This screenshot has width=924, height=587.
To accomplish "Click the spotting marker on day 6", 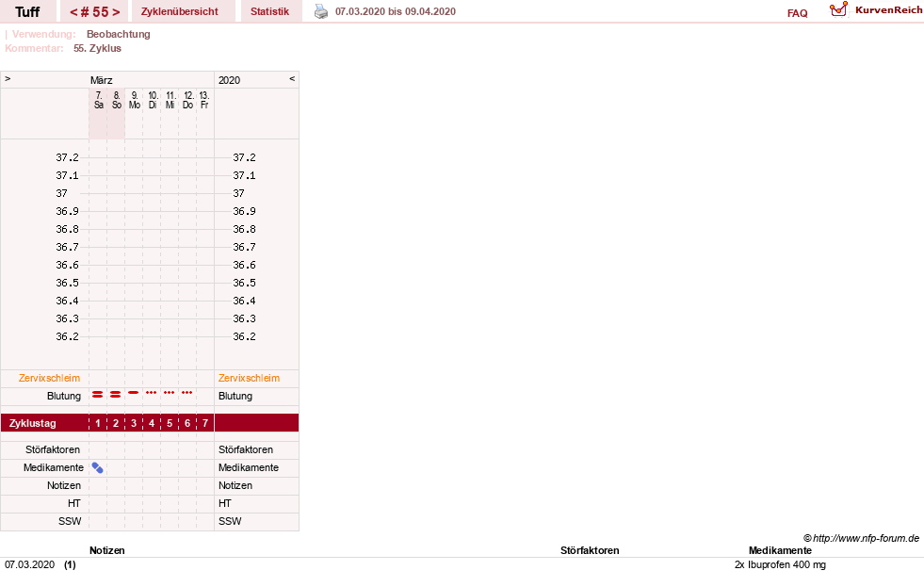I will [186, 393].
